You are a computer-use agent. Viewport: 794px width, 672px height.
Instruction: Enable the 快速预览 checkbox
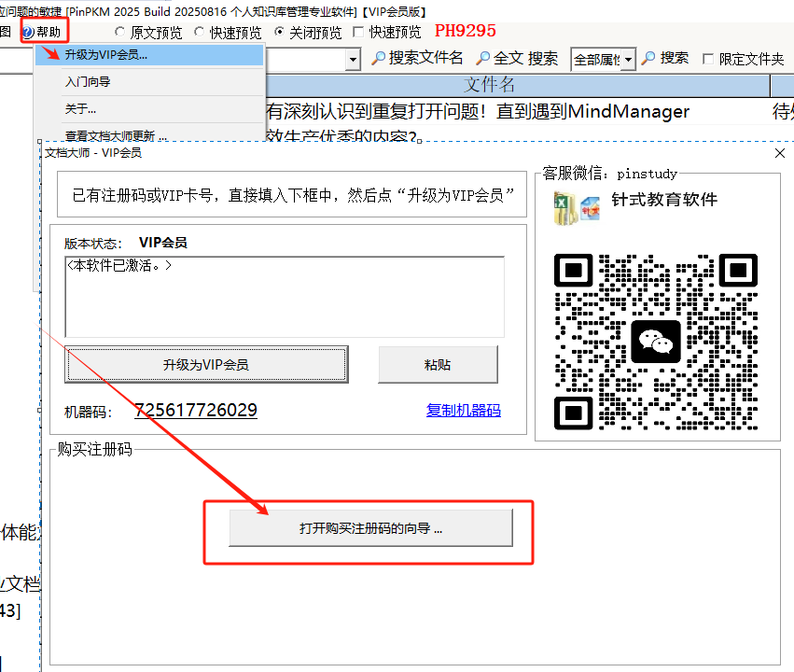(x=359, y=31)
